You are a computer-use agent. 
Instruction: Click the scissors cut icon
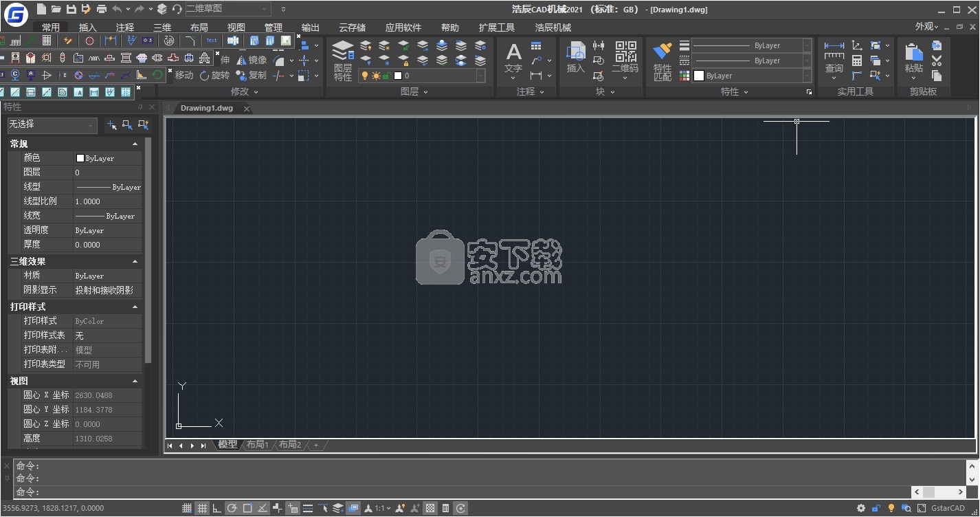pyautogui.click(x=937, y=60)
